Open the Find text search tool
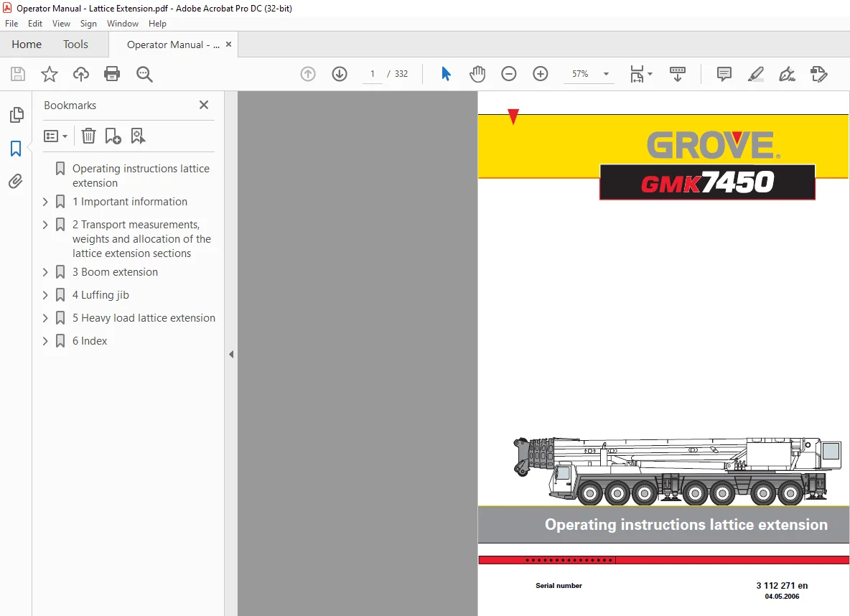The width and height of the screenshot is (850, 616). [144, 74]
